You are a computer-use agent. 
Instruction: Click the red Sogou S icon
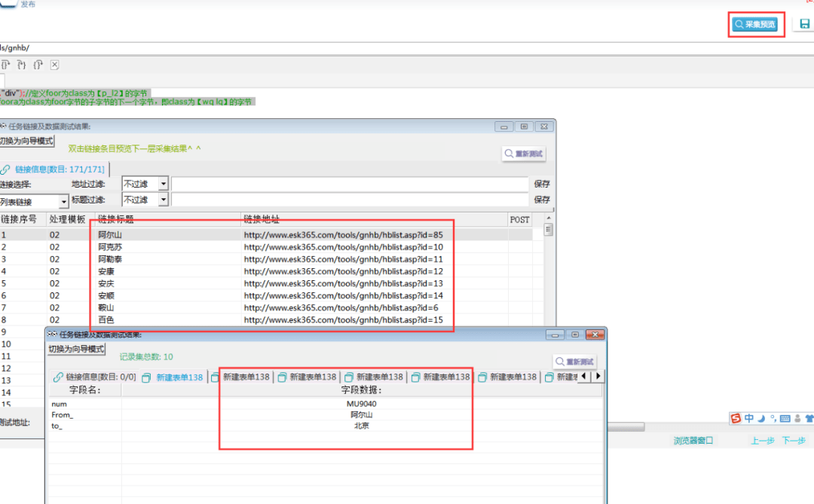pos(736,418)
